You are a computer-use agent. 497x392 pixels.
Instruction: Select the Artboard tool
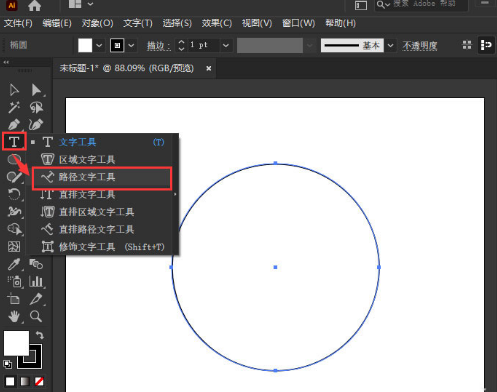(x=14, y=299)
